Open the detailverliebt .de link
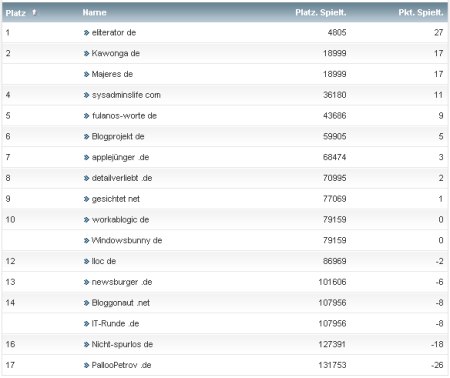Viewport: 450px width, 378px height. point(122,178)
